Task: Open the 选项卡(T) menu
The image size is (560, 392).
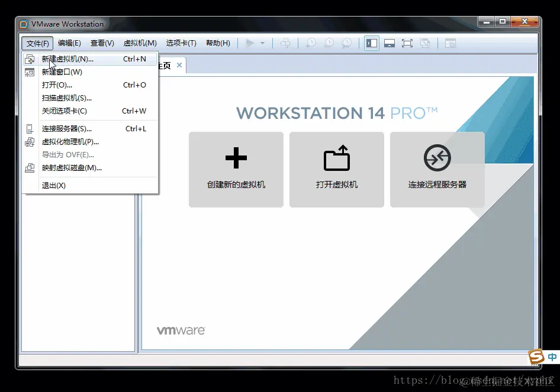Action: pyautogui.click(x=181, y=43)
